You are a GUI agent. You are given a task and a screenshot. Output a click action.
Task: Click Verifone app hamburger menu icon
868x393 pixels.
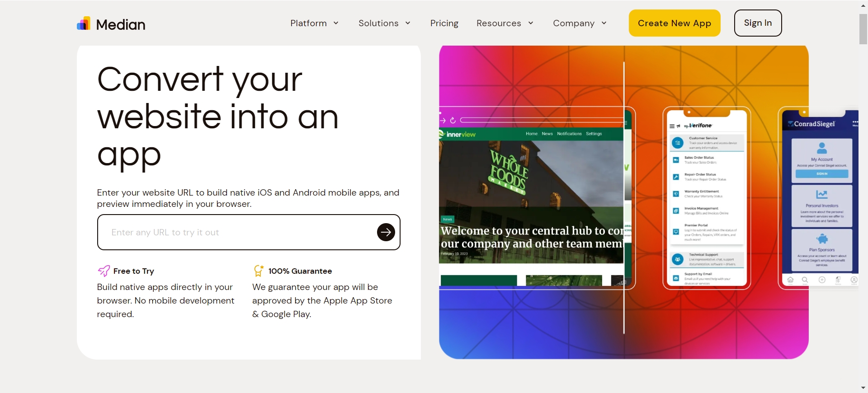point(672,126)
